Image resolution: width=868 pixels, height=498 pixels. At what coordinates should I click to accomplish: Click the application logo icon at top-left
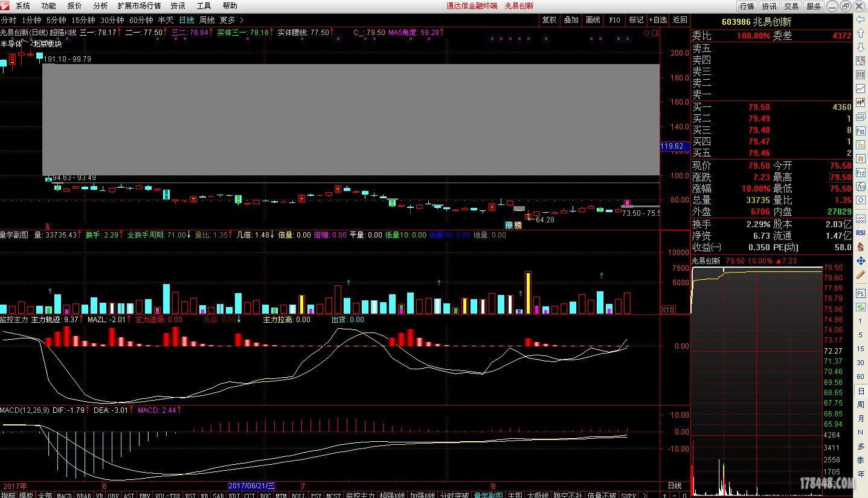[x=5, y=5]
